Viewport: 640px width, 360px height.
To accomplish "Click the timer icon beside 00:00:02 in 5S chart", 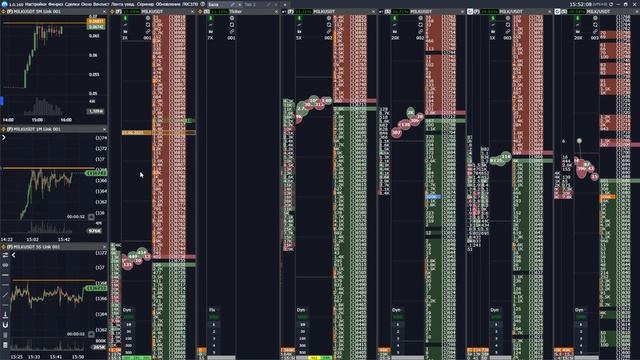I will (91, 334).
